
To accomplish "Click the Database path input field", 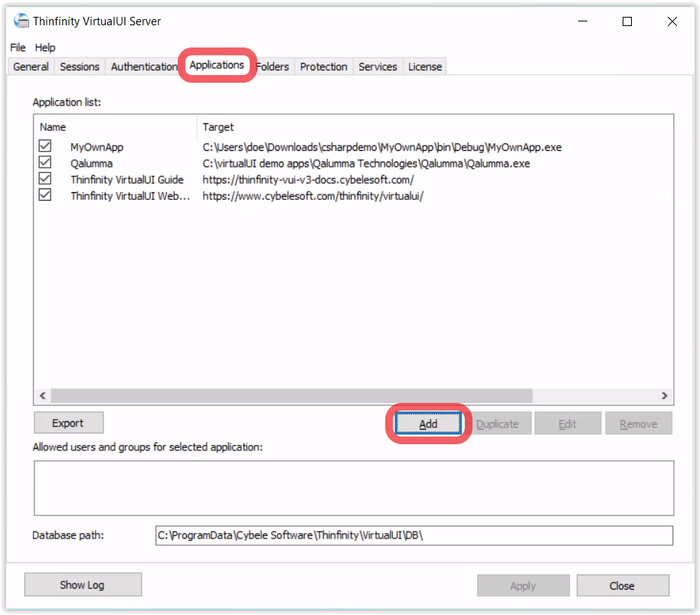I will 414,535.
